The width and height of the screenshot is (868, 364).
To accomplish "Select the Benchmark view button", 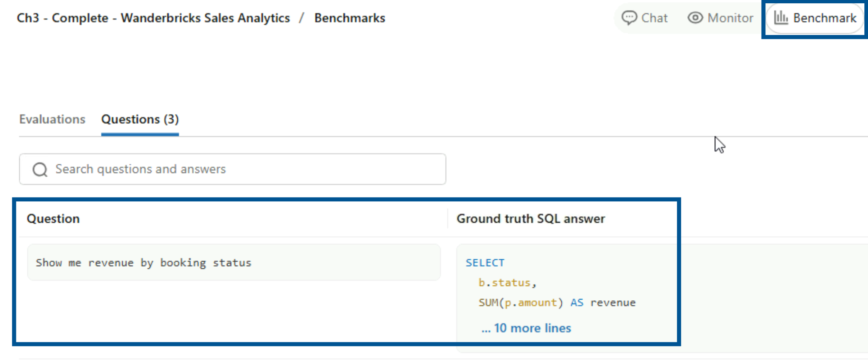I will point(815,18).
